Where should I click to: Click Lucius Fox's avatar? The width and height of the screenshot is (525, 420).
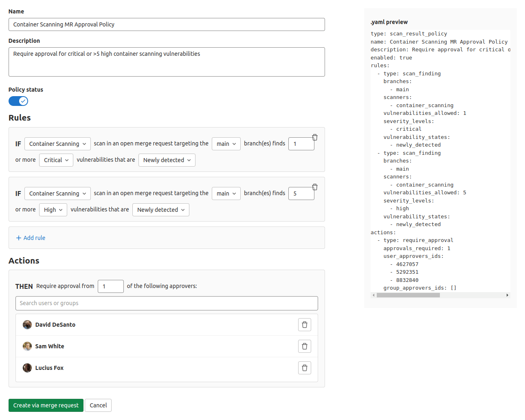[x=27, y=367]
